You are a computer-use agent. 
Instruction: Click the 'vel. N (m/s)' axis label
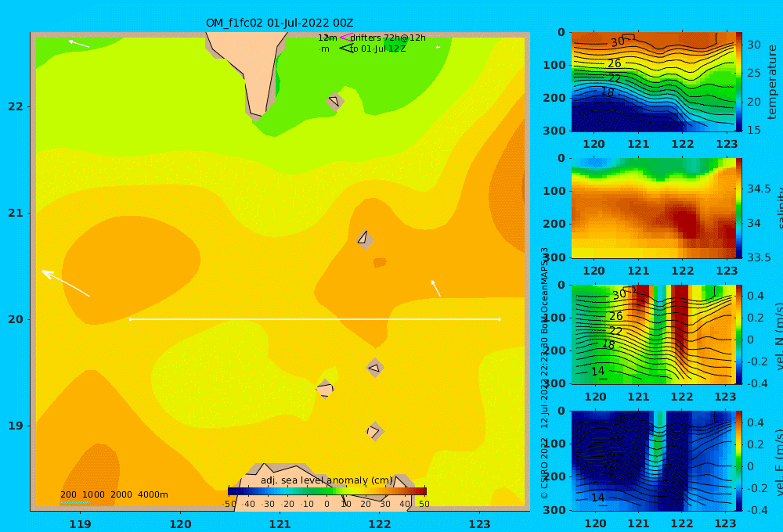779,336
